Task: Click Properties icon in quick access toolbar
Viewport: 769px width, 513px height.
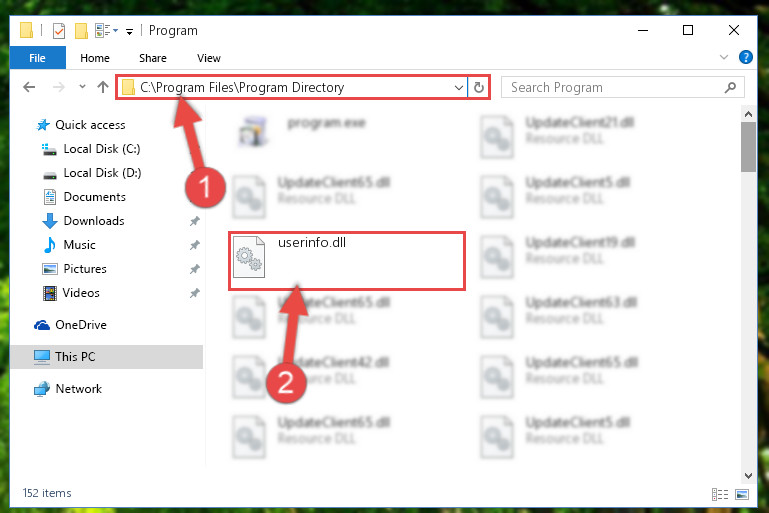Action: click(59, 30)
